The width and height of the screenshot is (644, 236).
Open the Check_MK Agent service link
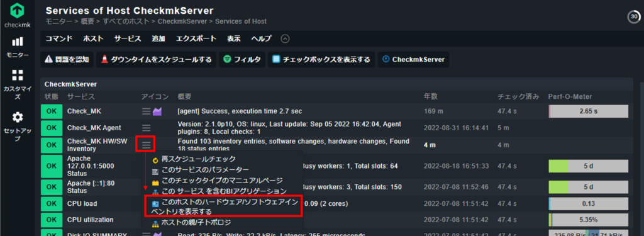(94, 128)
